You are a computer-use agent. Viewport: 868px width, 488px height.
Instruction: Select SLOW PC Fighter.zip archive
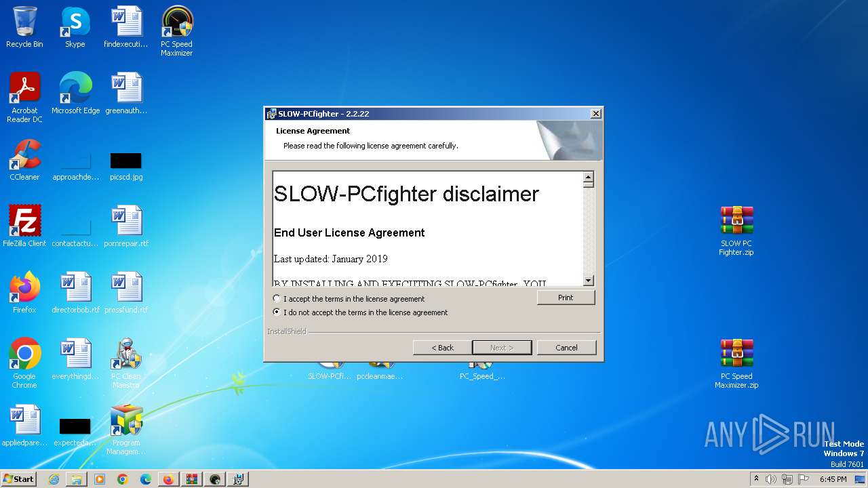736,230
